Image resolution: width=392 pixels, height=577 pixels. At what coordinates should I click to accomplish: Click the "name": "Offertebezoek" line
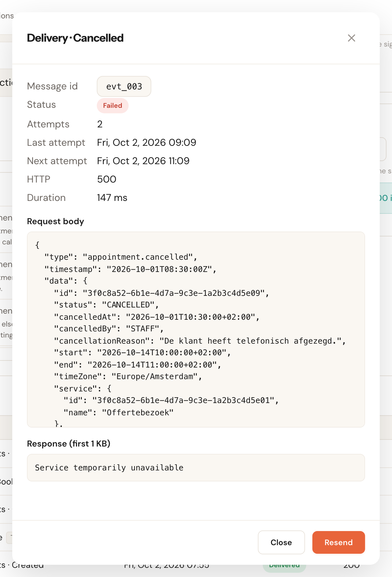(119, 413)
